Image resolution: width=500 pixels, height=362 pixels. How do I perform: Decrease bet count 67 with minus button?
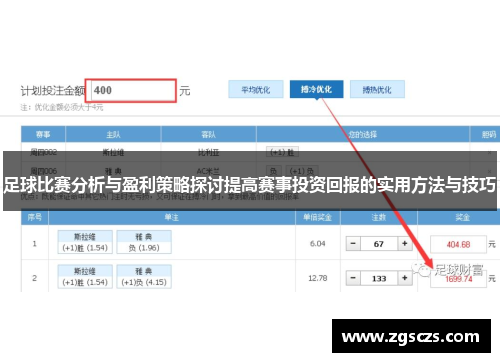[x=353, y=244]
